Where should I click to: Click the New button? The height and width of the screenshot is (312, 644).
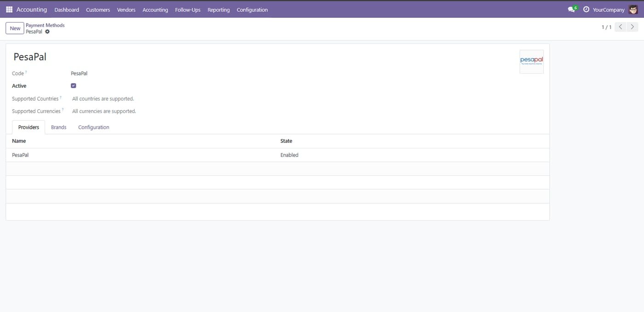[x=15, y=28]
